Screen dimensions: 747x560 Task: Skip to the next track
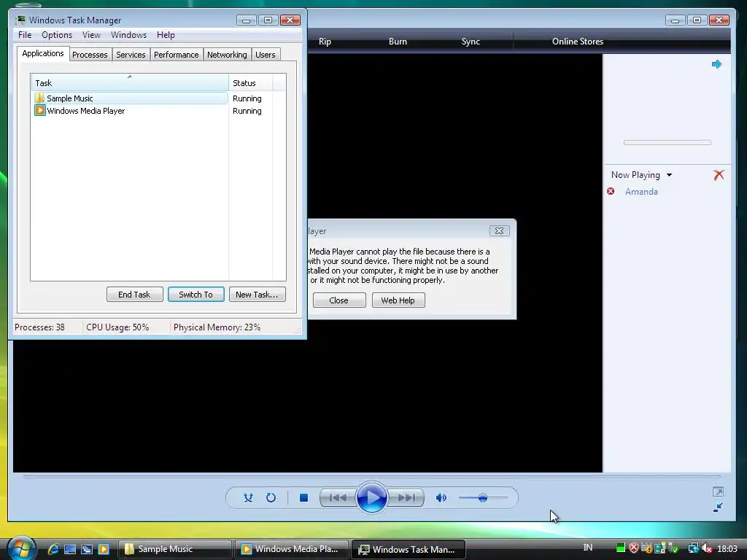406,497
